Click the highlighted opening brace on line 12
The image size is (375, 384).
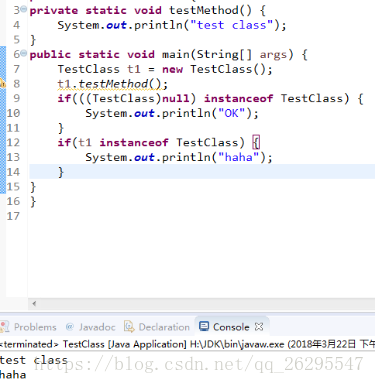pos(256,142)
